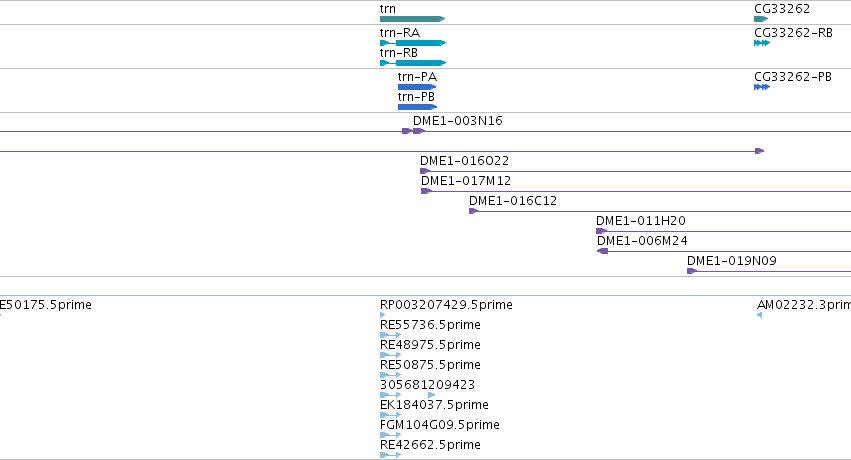851x460 pixels.
Task: Click the DME1-006M24 reverse-strand arrow
Action: click(x=602, y=251)
